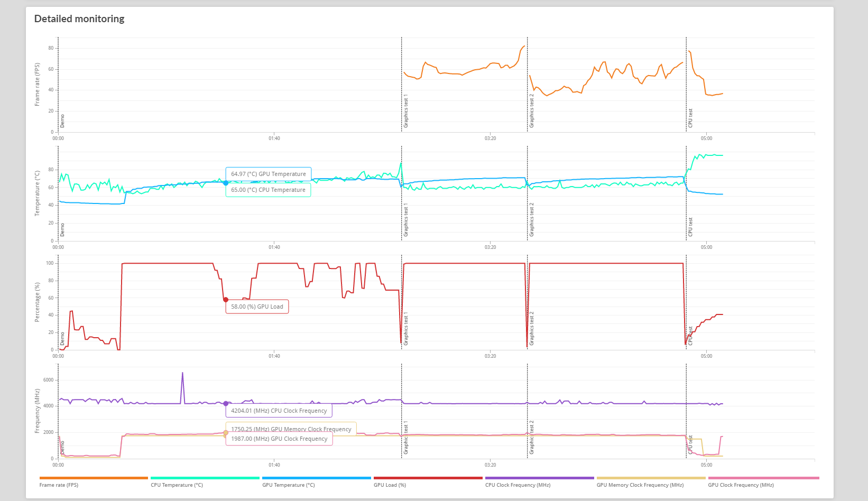The image size is (868, 501).
Task: Click the purple CPU Clock Frequency color bar
Action: pos(540,478)
